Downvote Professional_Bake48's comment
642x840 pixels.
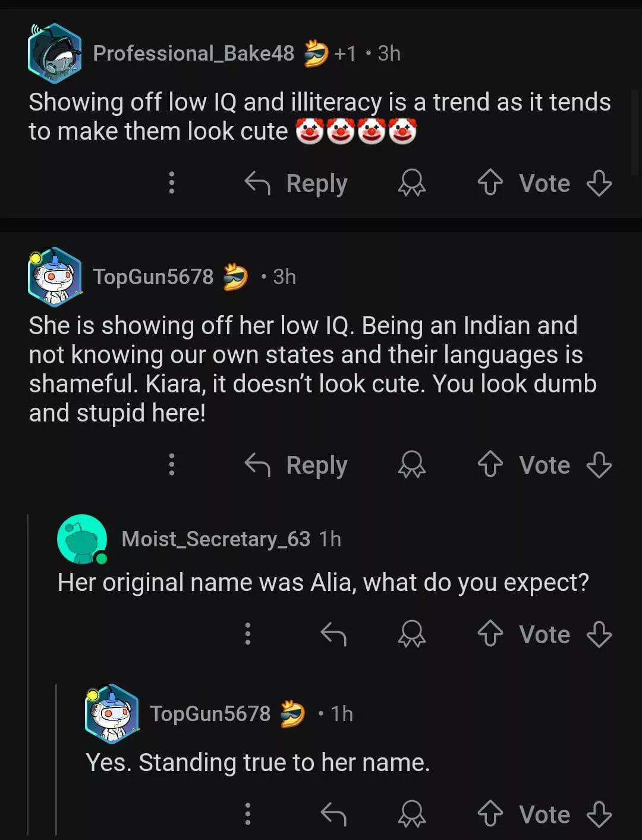(x=599, y=183)
